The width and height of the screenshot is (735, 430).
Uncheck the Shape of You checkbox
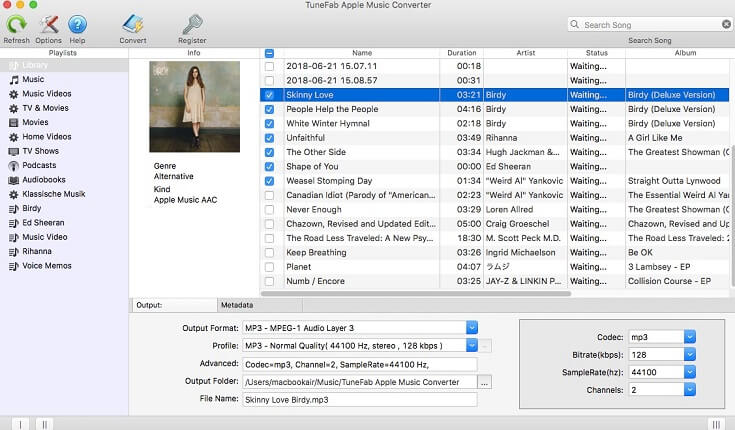[269, 166]
